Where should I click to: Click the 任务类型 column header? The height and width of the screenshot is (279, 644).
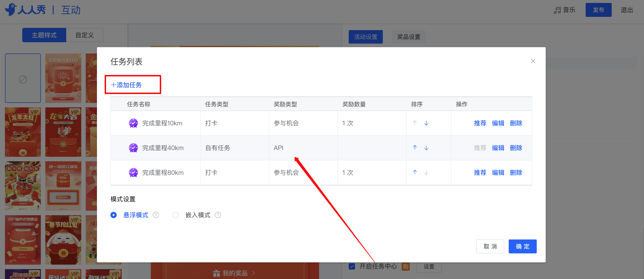217,104
